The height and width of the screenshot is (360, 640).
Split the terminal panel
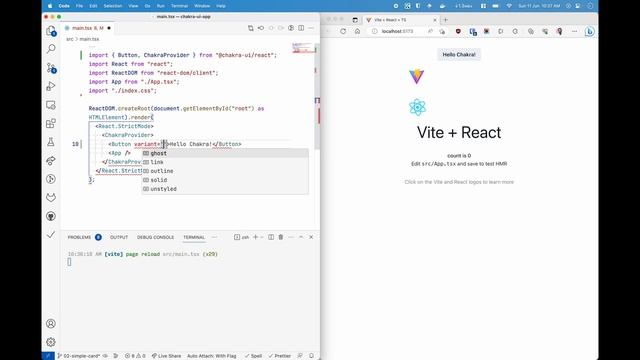point(271,237)
